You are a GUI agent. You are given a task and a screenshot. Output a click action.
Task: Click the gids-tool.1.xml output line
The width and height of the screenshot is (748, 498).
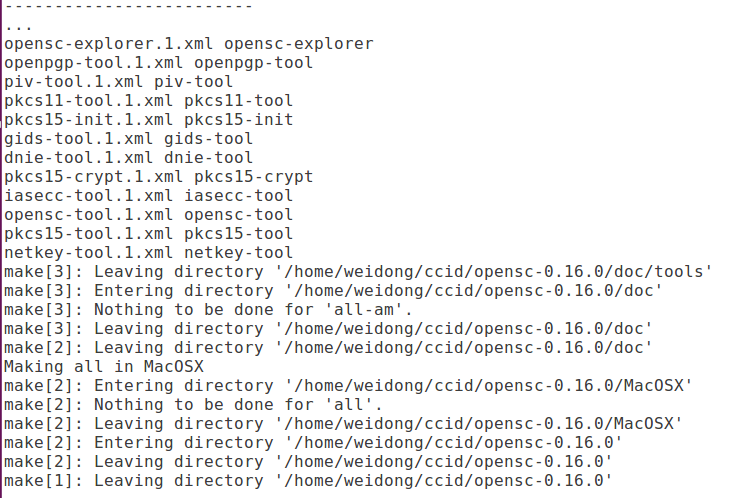coord(128,139)
